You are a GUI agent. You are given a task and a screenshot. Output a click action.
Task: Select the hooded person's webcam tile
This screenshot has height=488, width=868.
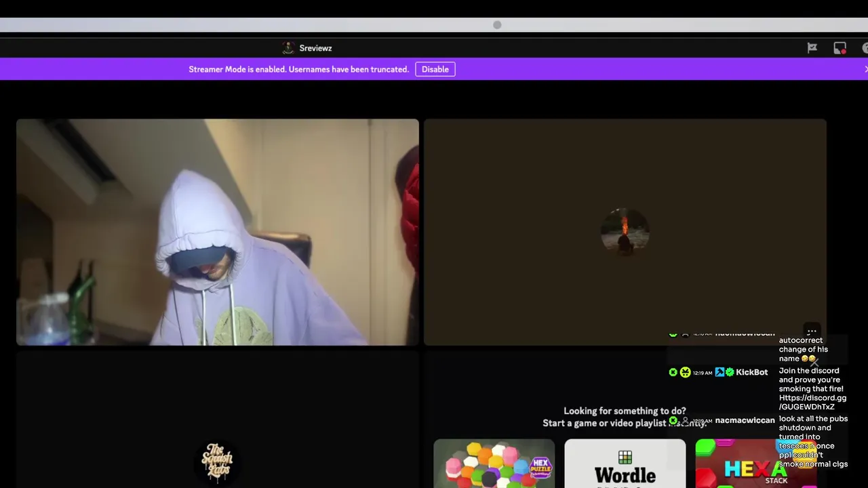tap(218, 232)
